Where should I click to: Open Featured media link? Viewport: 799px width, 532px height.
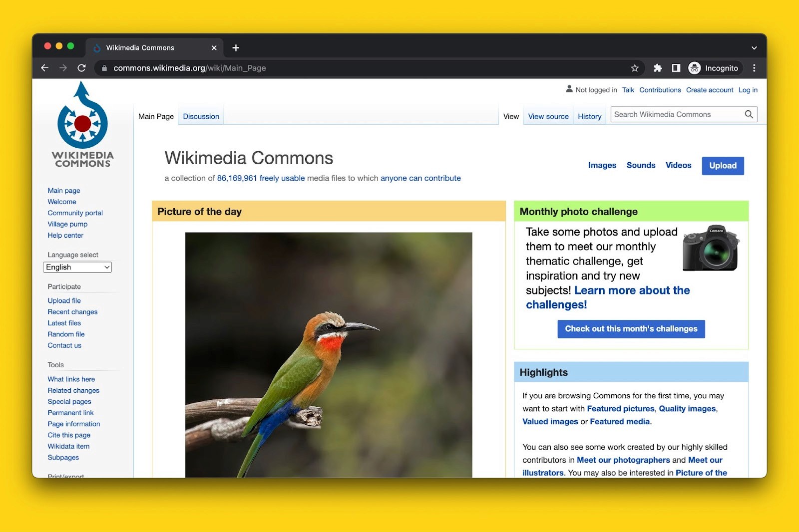[x=620, y=422]
